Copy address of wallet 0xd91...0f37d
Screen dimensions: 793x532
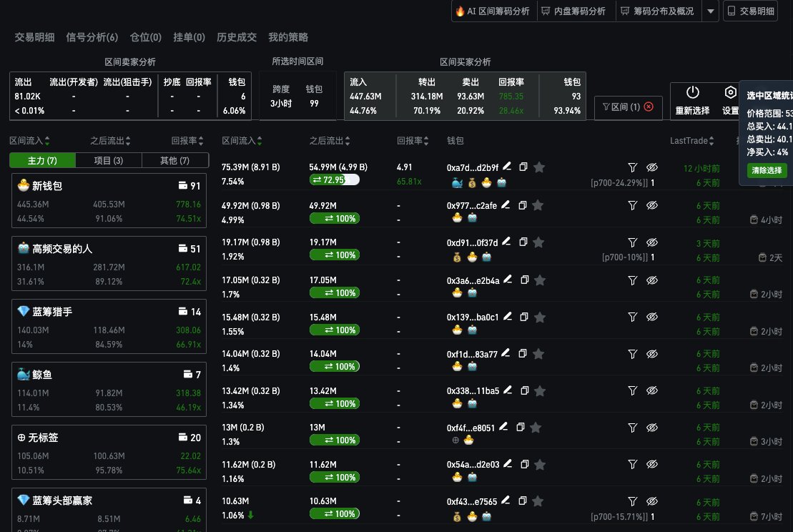click(523, 242)
